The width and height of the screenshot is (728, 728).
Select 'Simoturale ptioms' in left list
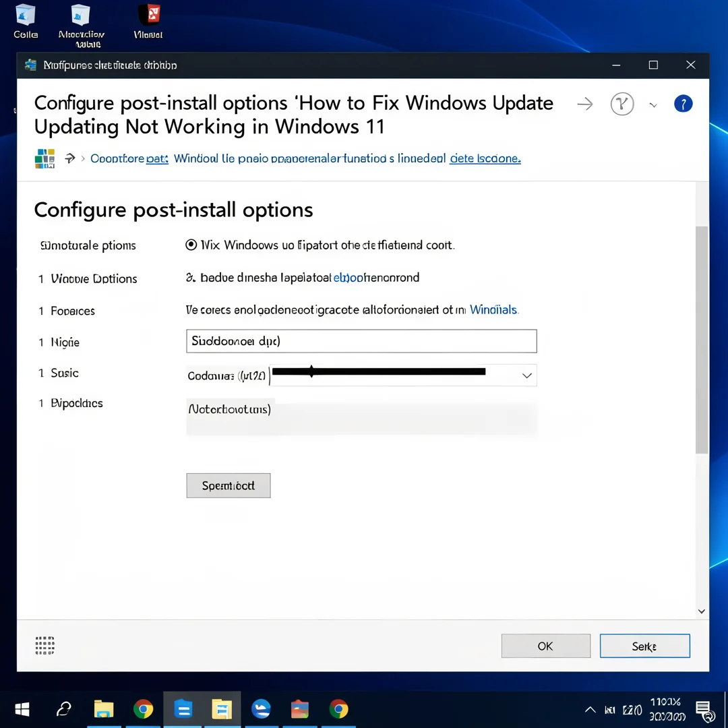click(88, 245)
